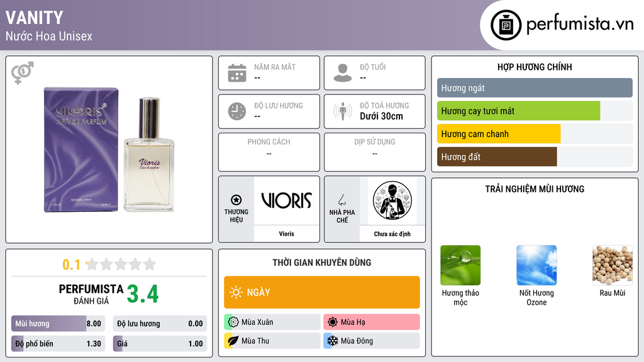The width and height of the screenshot is (644, 362).
Task: Click the clock icon beside Độ lưu hương
Action: click(x=237, y=111)
